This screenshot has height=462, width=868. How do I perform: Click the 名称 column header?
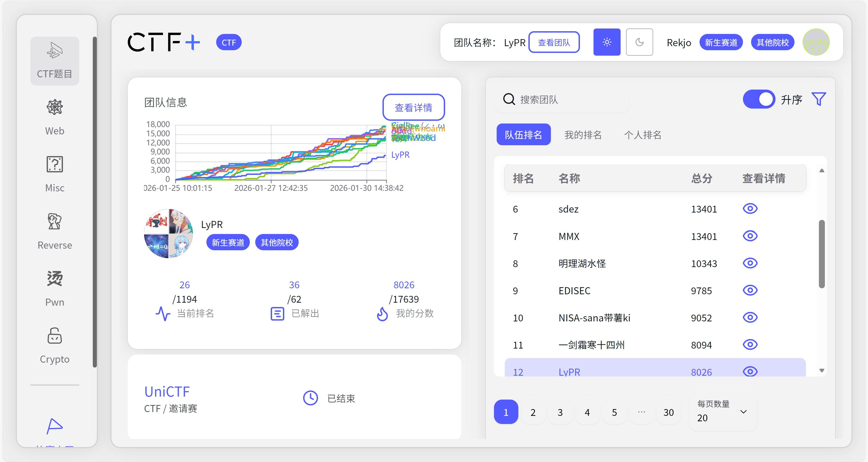tap(569, 178)
